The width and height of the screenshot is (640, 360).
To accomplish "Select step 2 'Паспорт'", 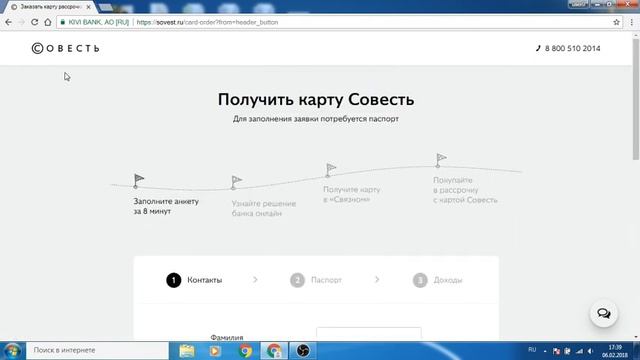I will coord(316,280).
